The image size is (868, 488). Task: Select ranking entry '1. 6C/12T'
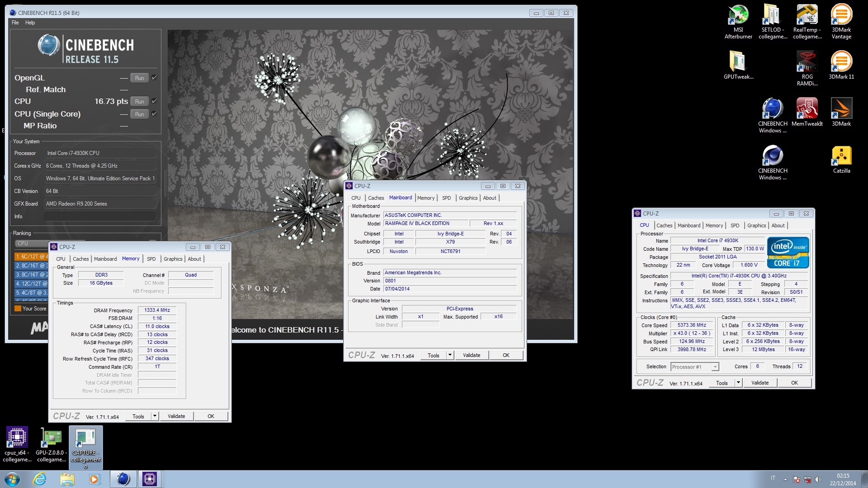(x=31, y=257)
